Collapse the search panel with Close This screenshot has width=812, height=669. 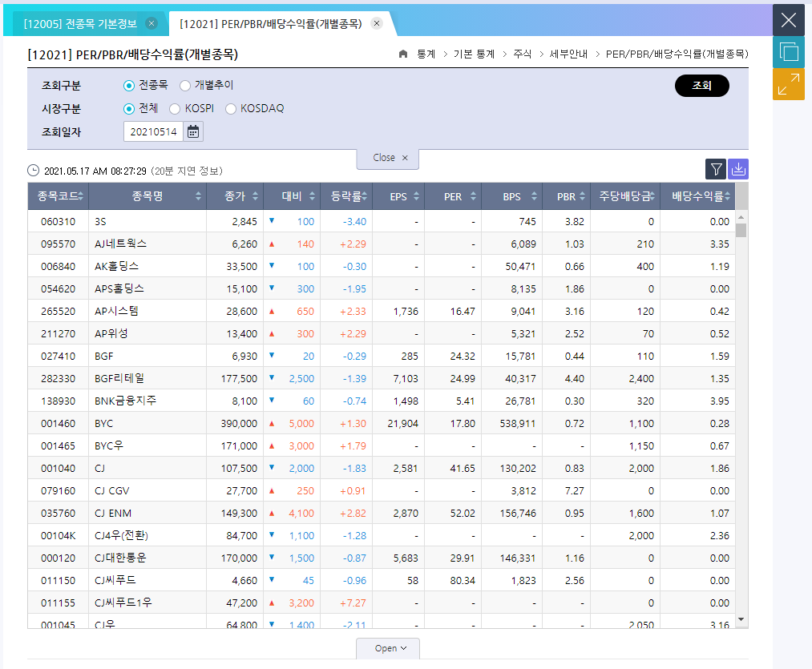(388, 158)
